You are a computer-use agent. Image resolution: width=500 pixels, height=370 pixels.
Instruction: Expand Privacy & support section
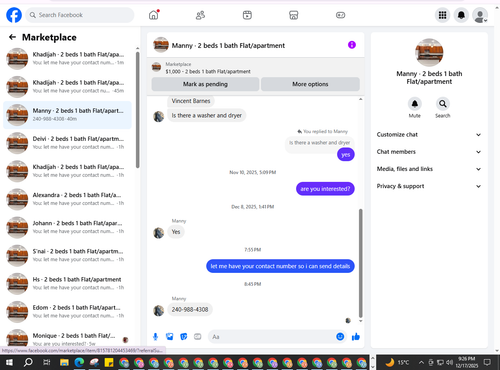(429, 186)
